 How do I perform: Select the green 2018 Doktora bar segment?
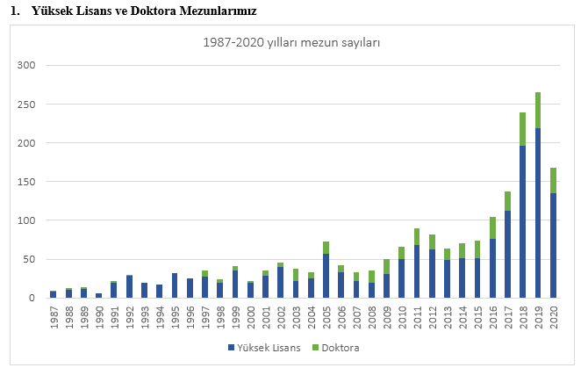point(523,129)
